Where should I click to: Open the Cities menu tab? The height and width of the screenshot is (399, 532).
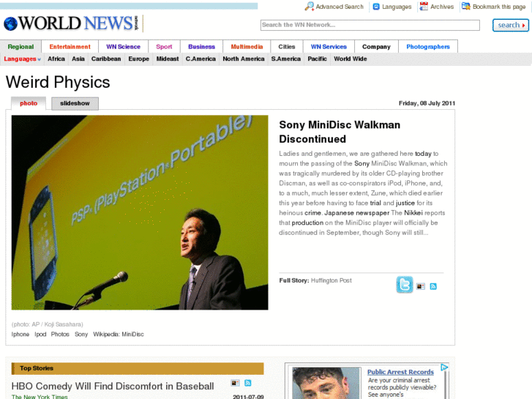pyautogui.click(x=287, y=47)
